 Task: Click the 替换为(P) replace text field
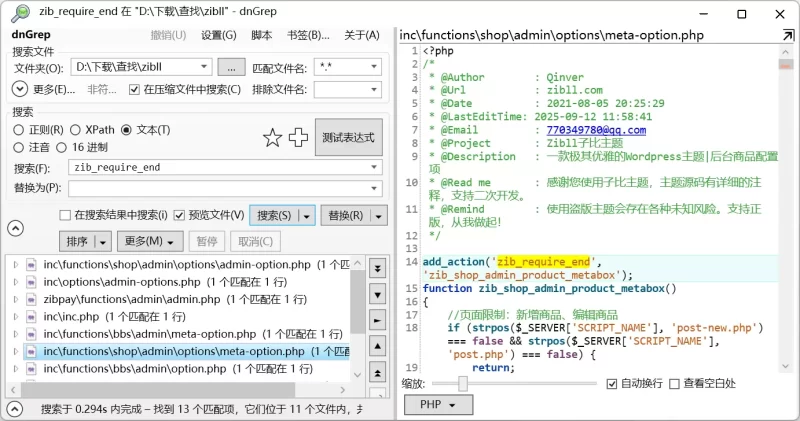pos(226,188)
